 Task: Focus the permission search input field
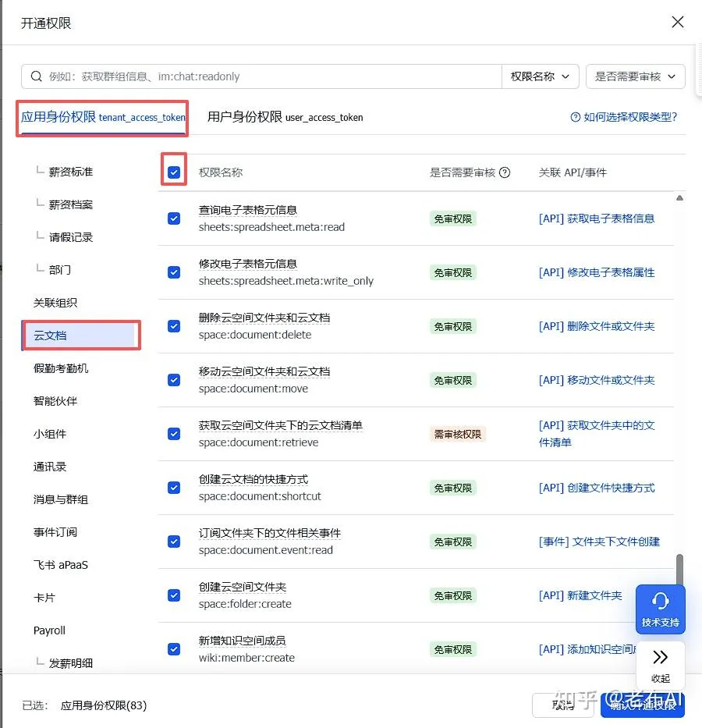pyautogui.click(x=274, y=76)
